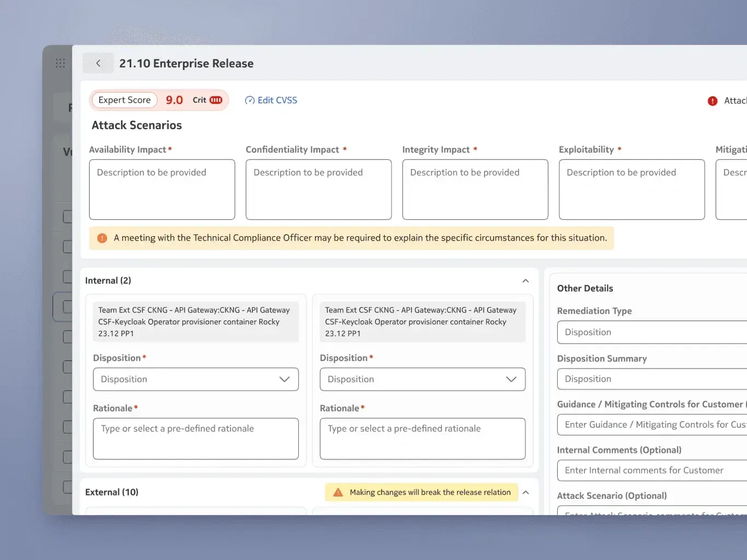Focus the Exploitability description box
Screen dimensions: 747x560
coord(632,190)
